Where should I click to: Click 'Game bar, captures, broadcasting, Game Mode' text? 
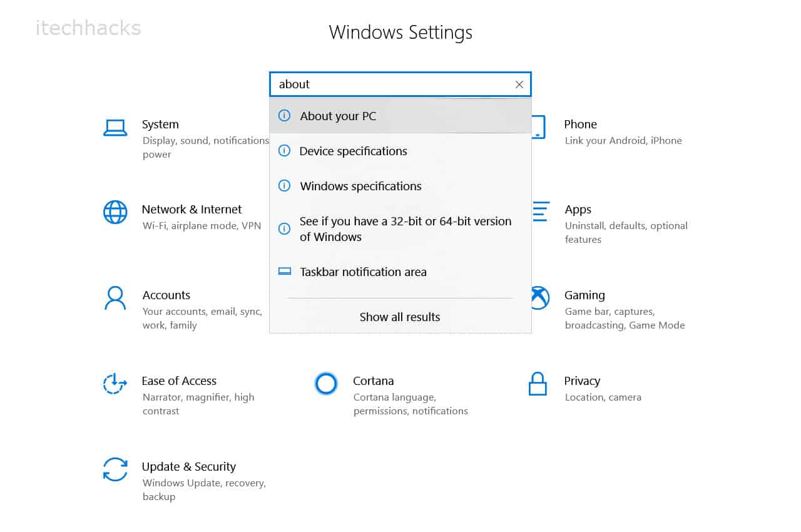(625, 319)
